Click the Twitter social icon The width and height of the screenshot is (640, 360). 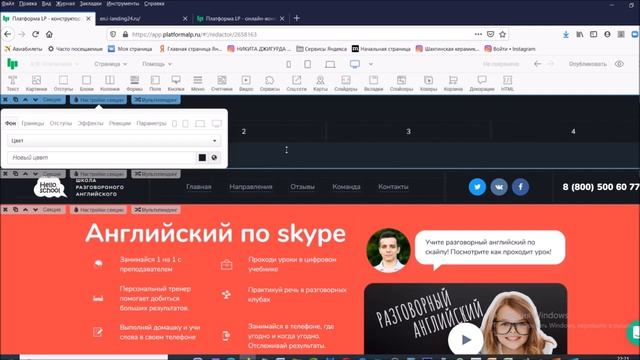click(477, 187)
